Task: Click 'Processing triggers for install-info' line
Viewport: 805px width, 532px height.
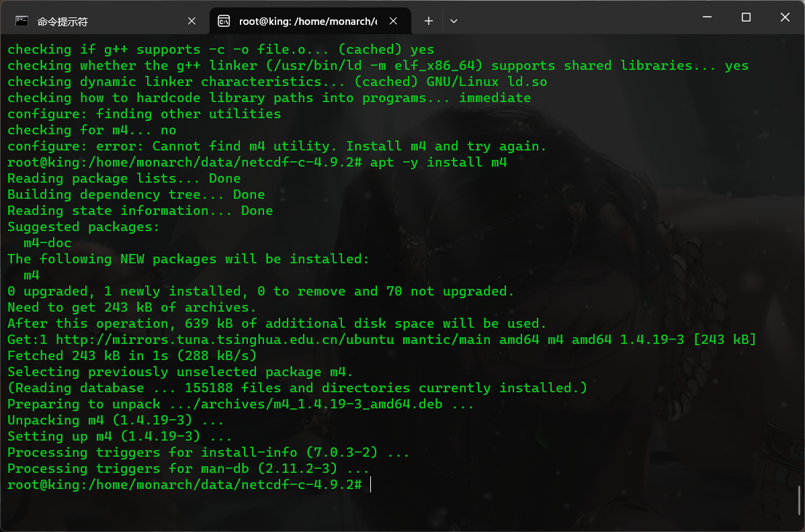Action: (208, 453)
